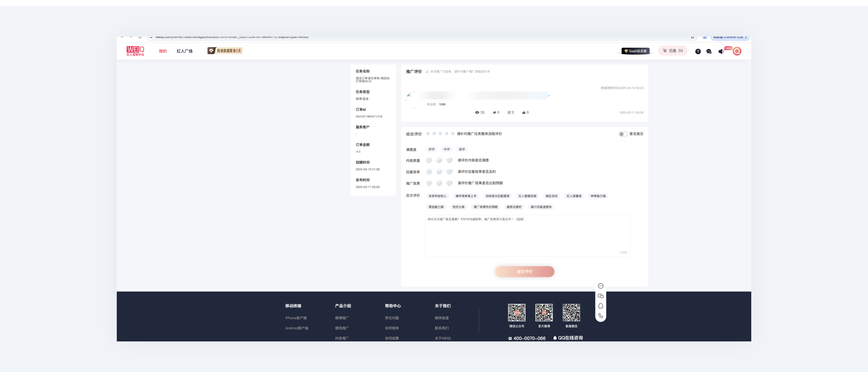
Task: Click the floating QQ bell icon
Action: (x=601, y=306)
